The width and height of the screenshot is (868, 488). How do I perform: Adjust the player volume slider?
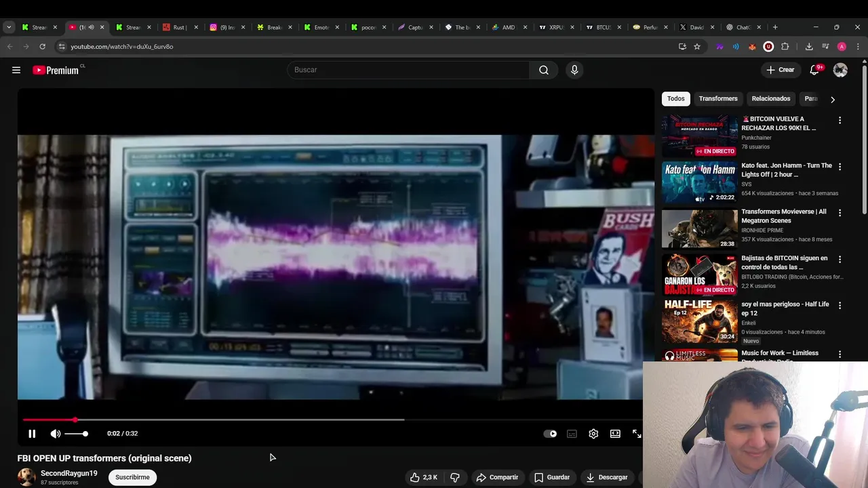click(x=76, y=434)
